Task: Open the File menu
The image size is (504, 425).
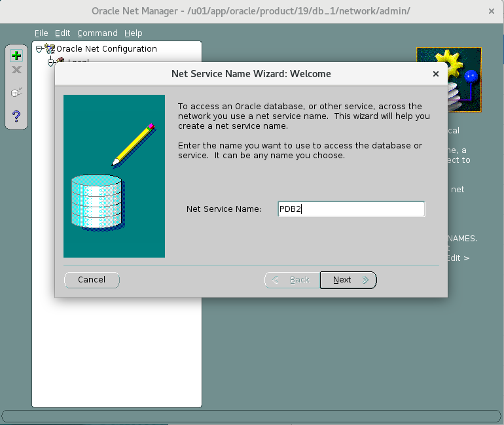Action: click(41, 33)
